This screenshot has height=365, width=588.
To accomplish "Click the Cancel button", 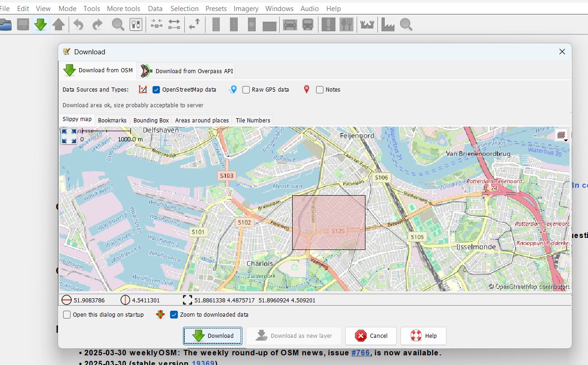I will 371,336.
